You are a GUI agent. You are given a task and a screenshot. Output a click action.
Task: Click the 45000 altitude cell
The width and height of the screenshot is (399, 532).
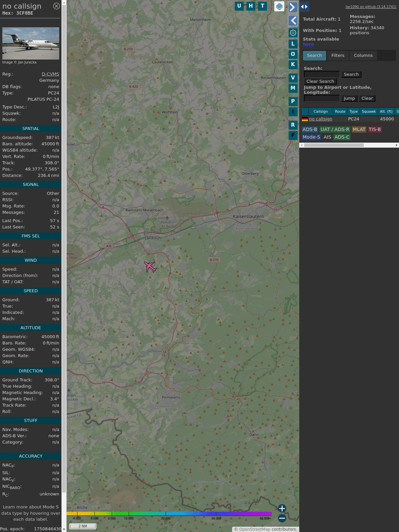(387, 119)
